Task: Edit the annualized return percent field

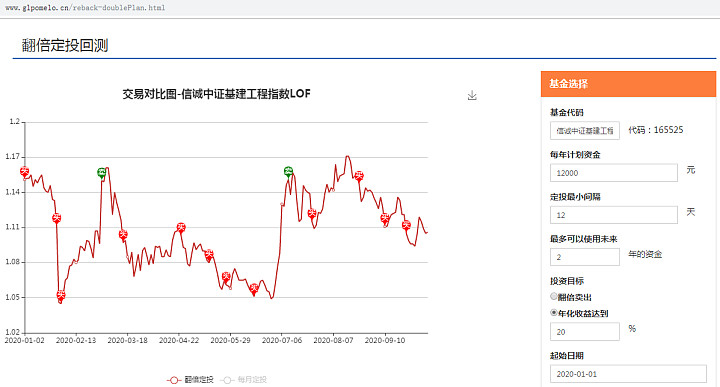Action: coord(585,331)
